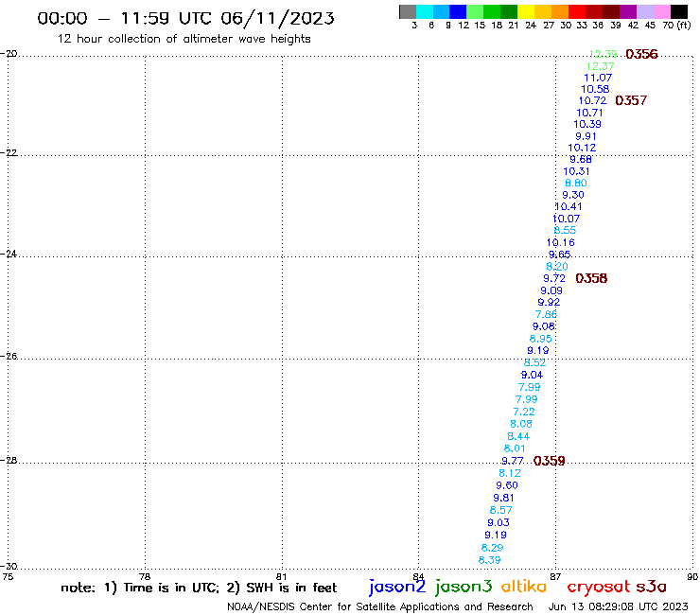Image resolution: width=700 pixels, height=615 pixels.
Task: Select the yellow legend color swatch
Action: pos(526,11)
